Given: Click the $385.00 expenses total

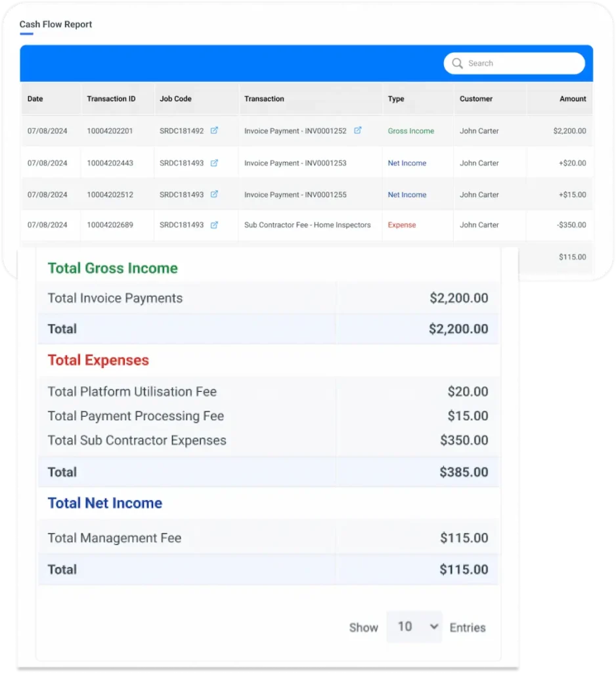Looking at the screenshot, I should pos(464,472).
